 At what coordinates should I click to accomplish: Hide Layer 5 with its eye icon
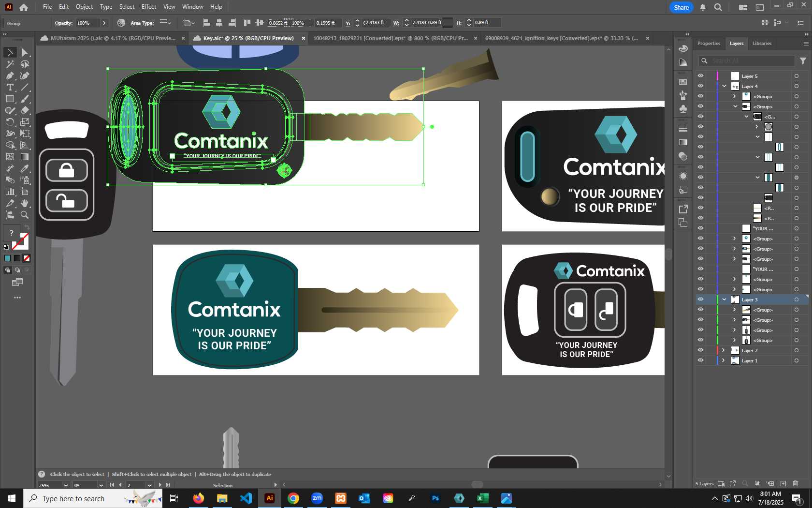click(x=700, y=76)
